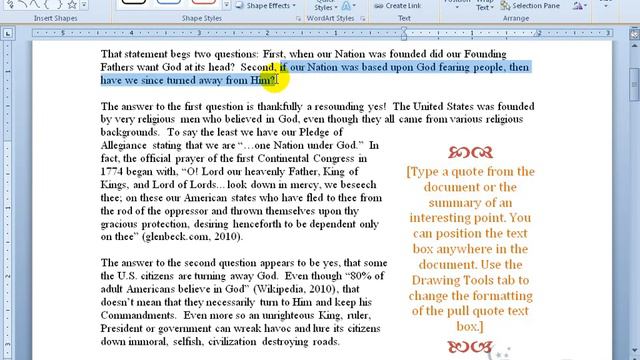Click the pull quote text box placeholder

(471, 249)
